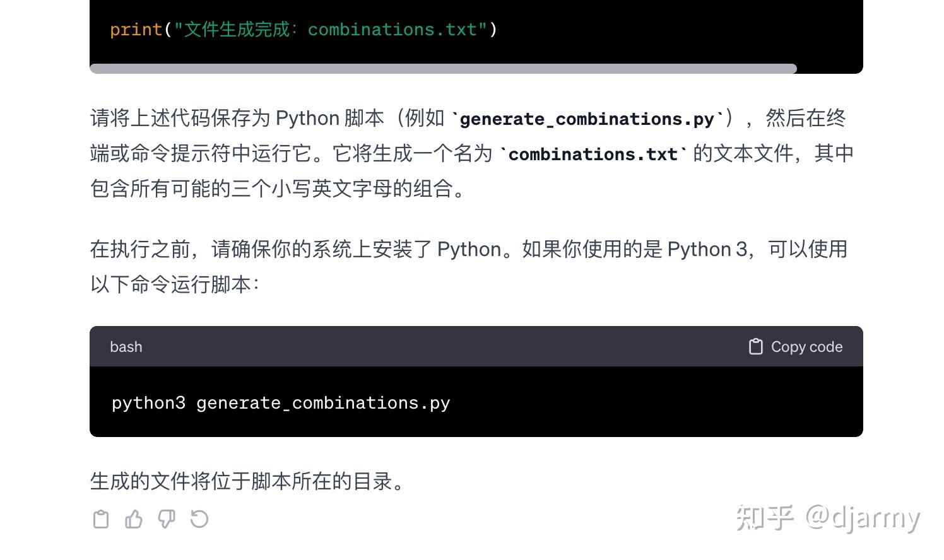Click the @djarmy watermark text
Viewport: 944px width, 560px height.
[x=863, y=518]
